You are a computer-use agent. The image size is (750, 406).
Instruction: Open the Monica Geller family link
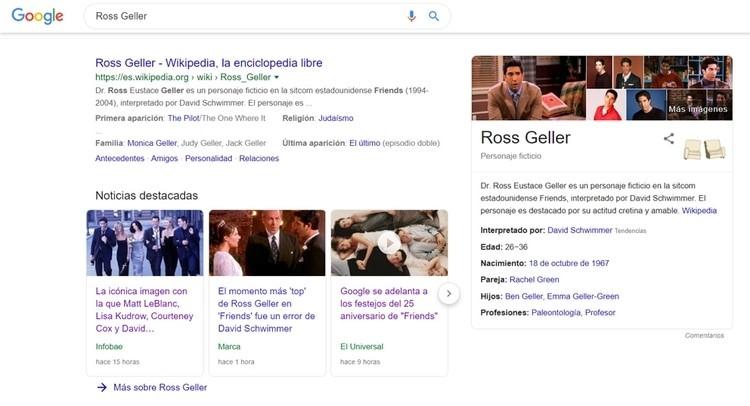[x=152, y=143]
